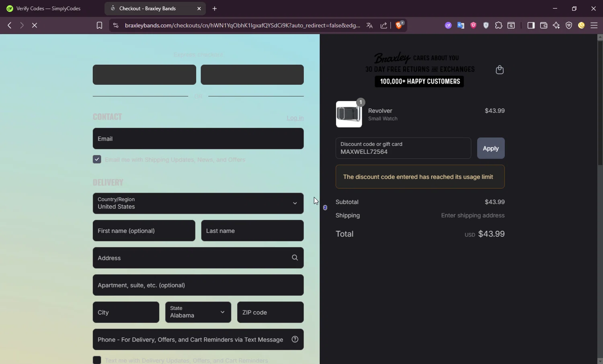Click the Apply discount button
Viewport: 603px width, 364px height.
491,148
